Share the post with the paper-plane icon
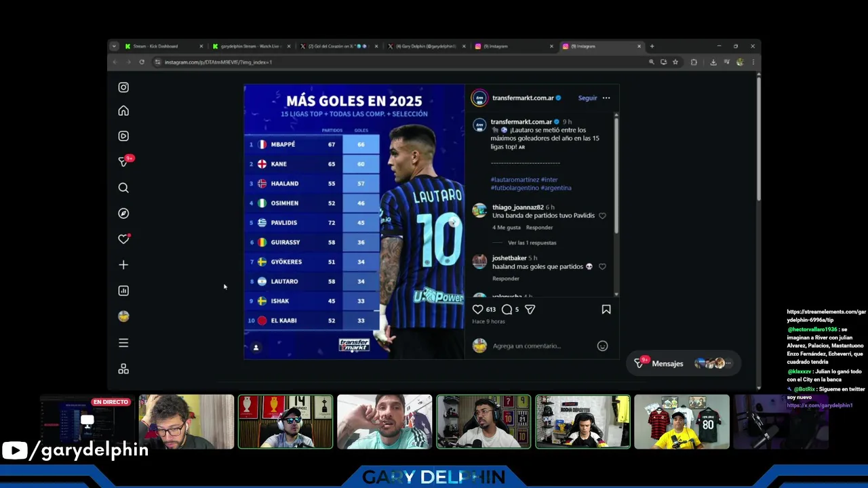This screenshot has height=488, width=868. (x=530, y=309)
